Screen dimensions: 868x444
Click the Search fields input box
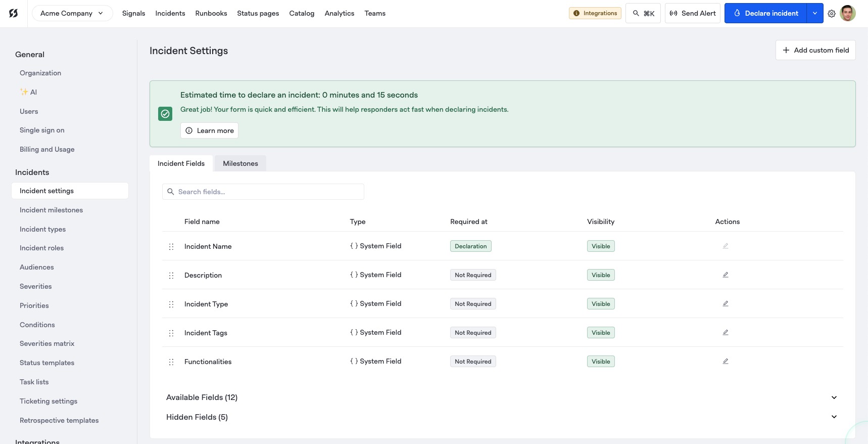click(x=263, y=192)
